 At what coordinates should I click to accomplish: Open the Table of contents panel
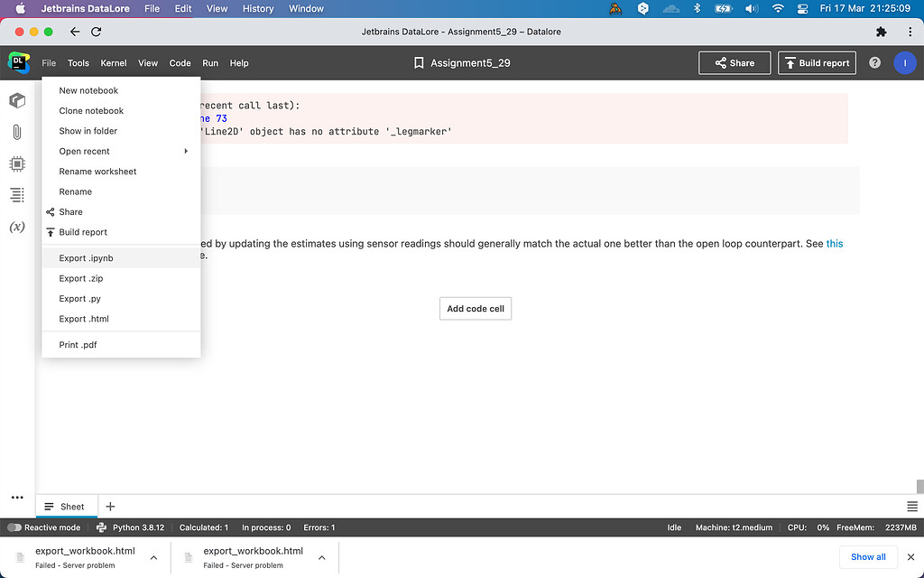[17, 195]
